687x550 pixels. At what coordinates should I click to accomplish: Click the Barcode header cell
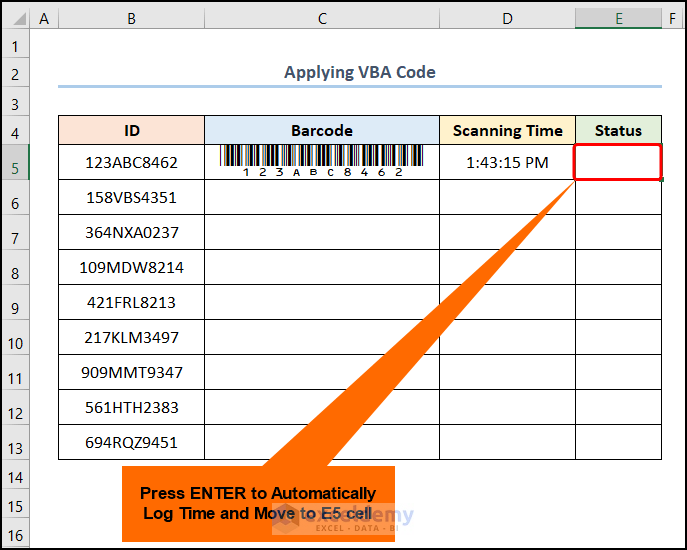click(322, 130)
